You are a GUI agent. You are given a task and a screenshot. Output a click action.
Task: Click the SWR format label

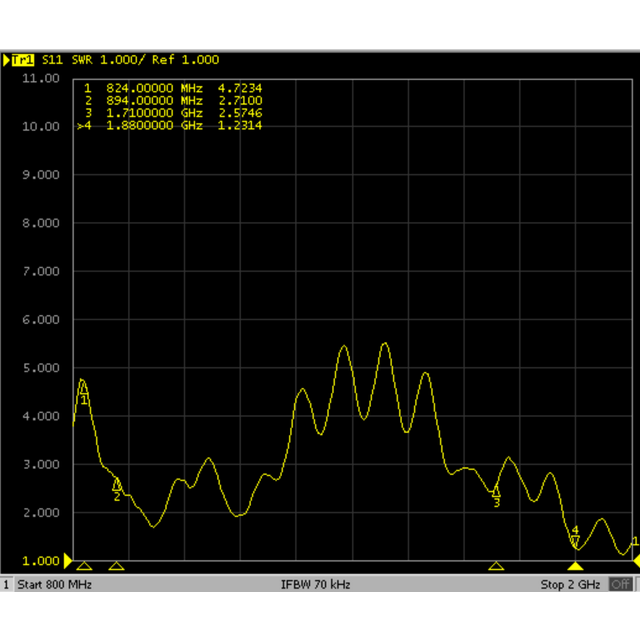pyautogui.click(x=82, y=60)
